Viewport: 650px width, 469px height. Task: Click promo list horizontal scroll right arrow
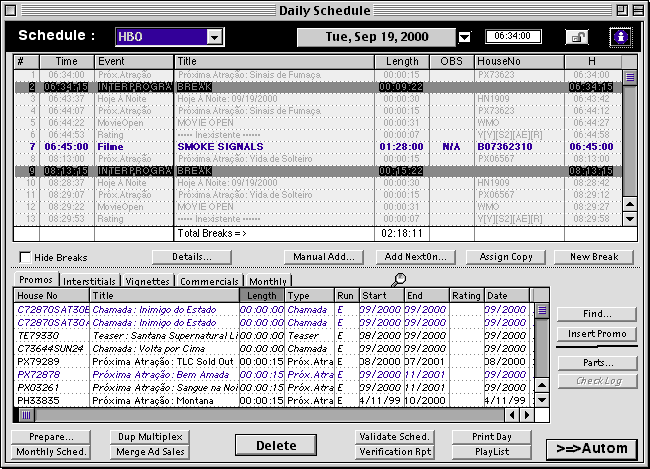pyautogui.click(x=527, y=415)
